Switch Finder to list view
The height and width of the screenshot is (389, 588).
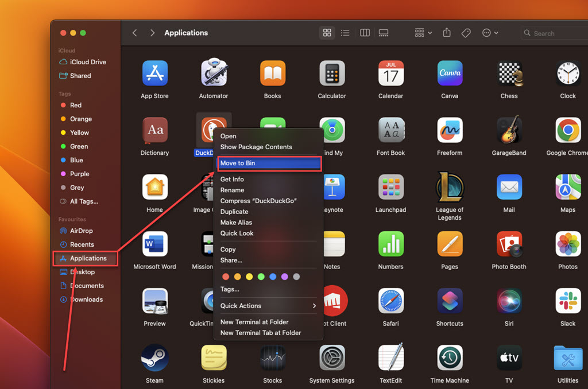345,33
